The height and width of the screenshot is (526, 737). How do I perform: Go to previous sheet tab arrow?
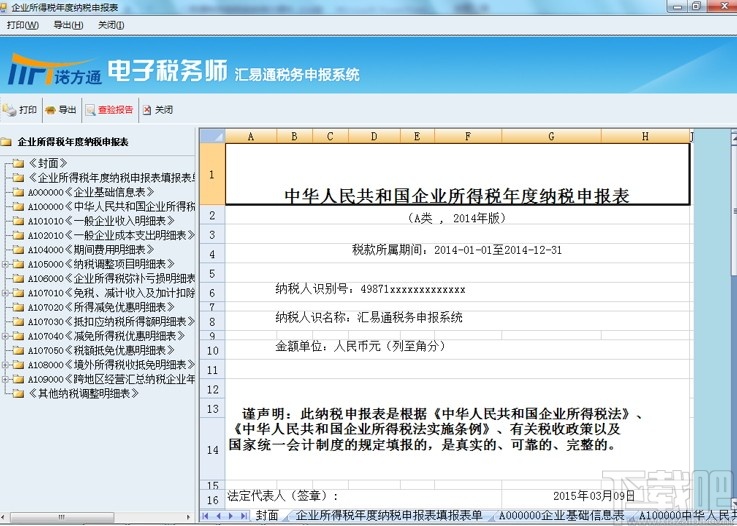(218, 516)
